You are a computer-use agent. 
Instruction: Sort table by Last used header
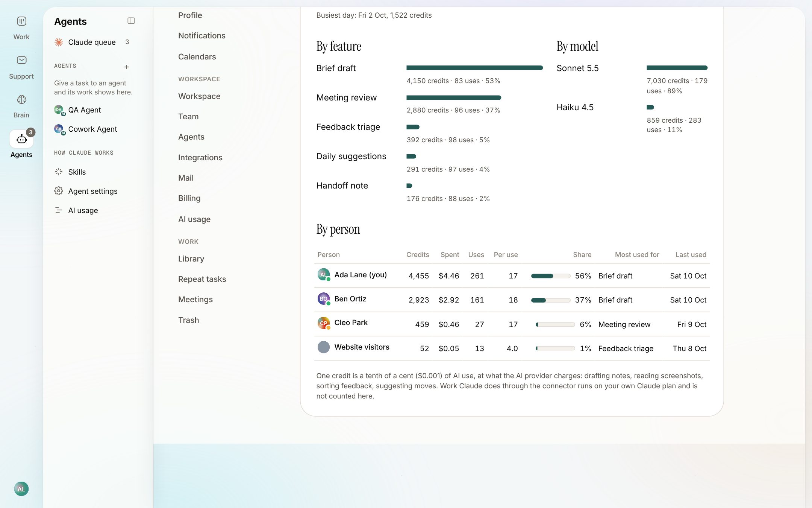691,254
